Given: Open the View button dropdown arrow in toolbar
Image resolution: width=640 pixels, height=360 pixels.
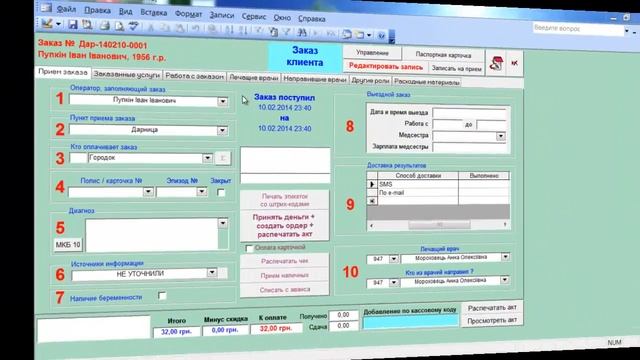Looking at the screenshot, I should pos(58,24).
